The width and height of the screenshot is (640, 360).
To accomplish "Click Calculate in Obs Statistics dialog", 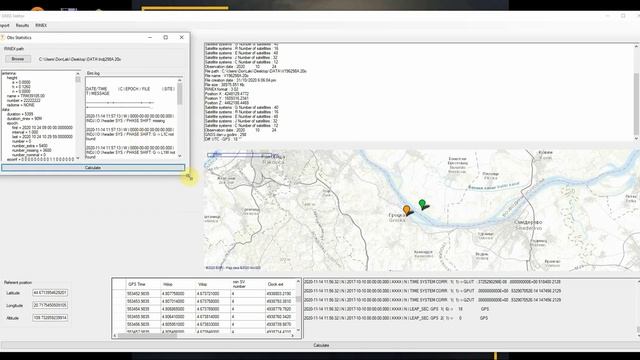I will [x=93, y=168].
